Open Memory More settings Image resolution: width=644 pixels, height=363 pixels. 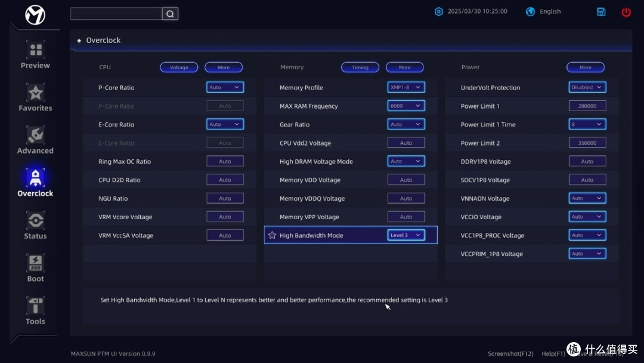(404, 67)
